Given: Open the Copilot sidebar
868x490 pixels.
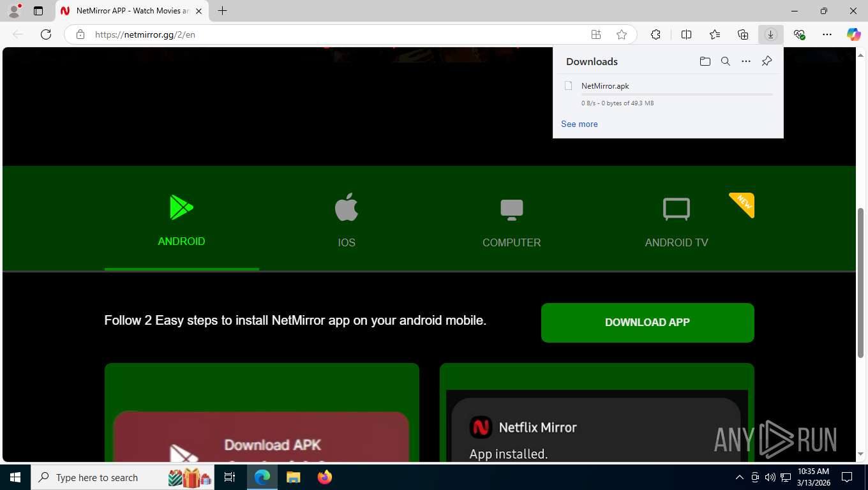Looking at the screenshot, I should coord(854,34).
